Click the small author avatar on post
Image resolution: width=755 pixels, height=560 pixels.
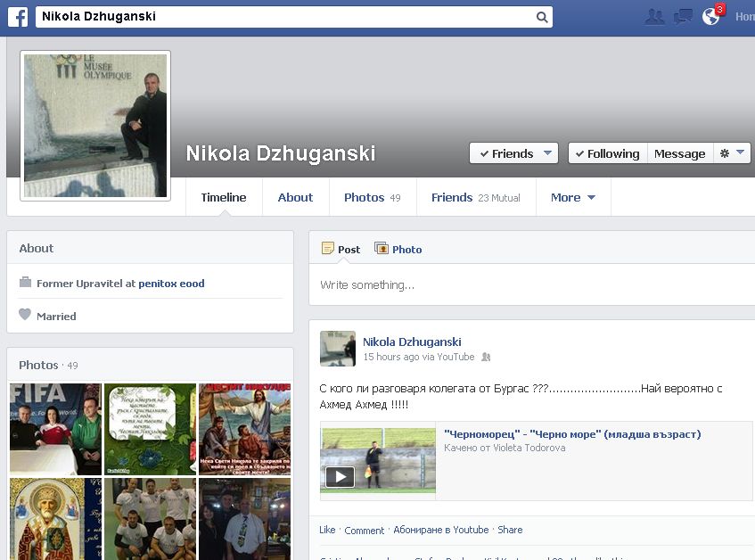[338, 349]
